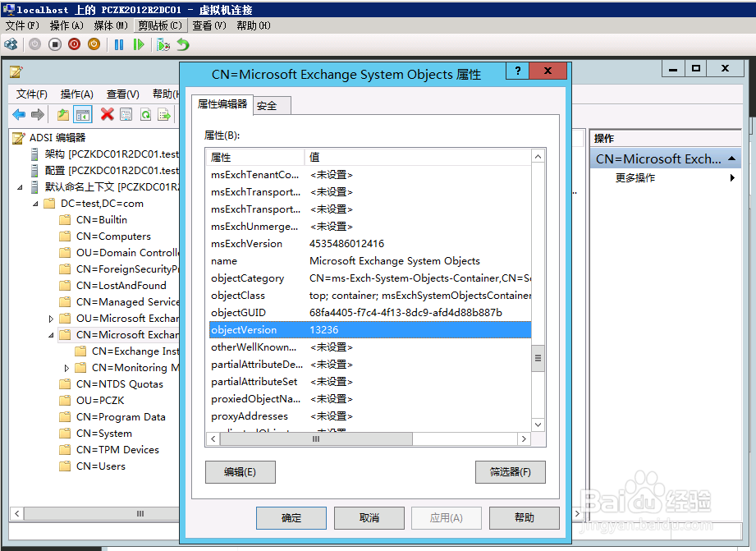The height and width of the screenshot is (551, 756).
Task: Open ADSI editor 查看(V) menu
Action: click(x=123, y=94)
